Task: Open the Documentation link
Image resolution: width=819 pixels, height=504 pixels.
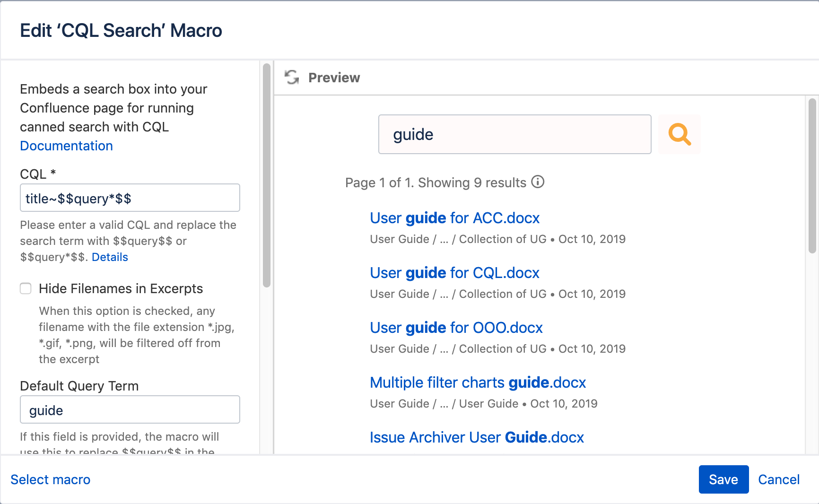Action: pos(66,146)
